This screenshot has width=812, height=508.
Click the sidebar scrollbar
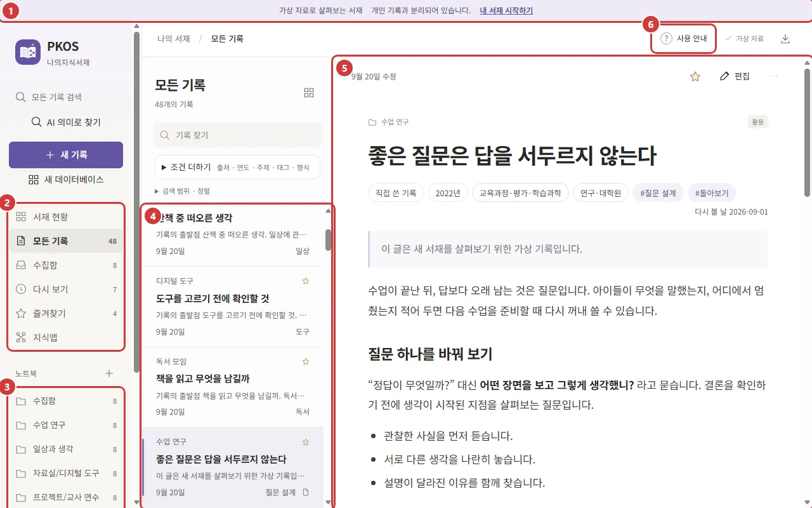pyautogui.click(x=136, y=202)
